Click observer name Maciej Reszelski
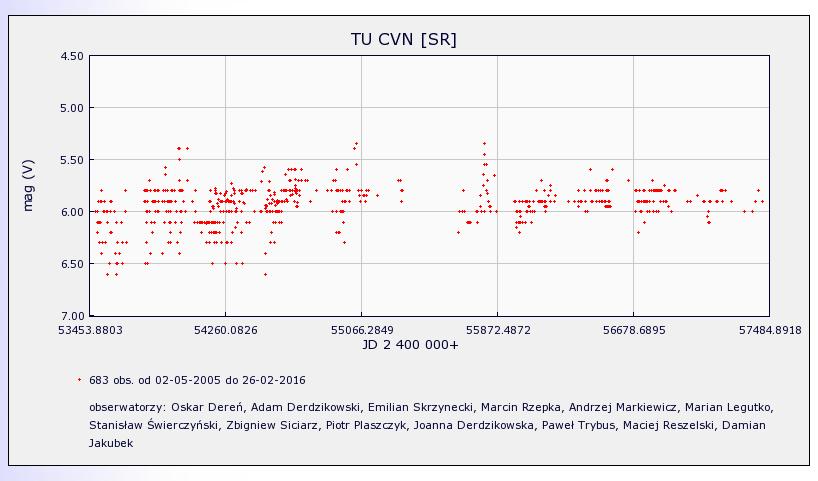The height and width of the screenshot is (481, 818). coord(668,425)
